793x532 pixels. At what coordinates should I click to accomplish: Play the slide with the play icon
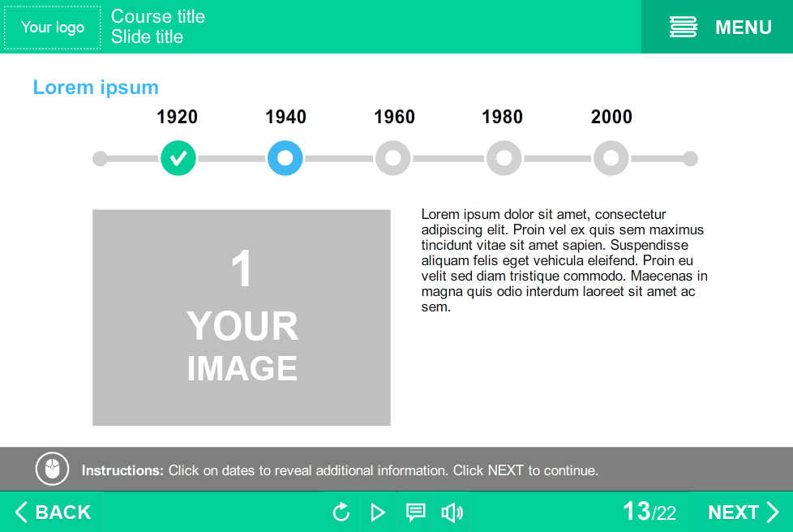[x=378, y=513]
